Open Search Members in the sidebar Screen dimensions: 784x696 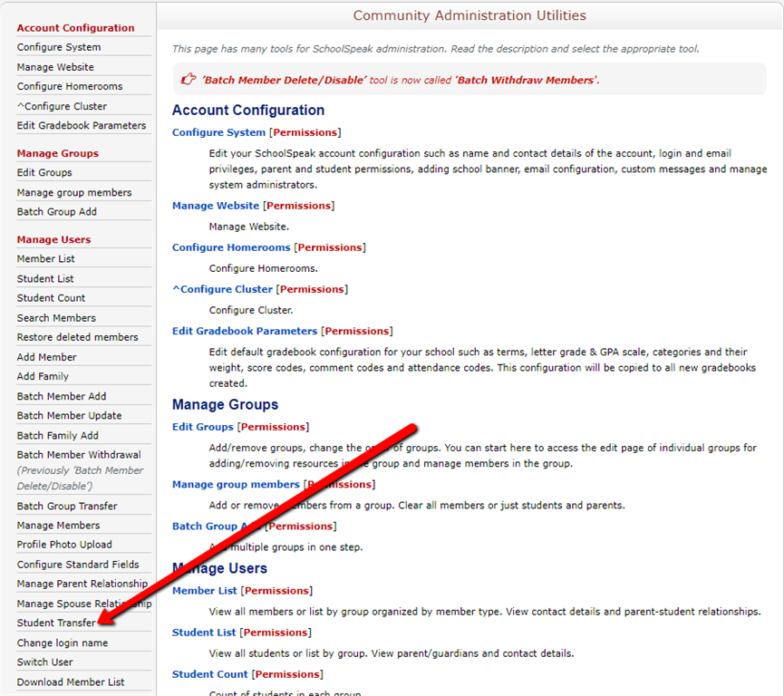click(56, 318)
